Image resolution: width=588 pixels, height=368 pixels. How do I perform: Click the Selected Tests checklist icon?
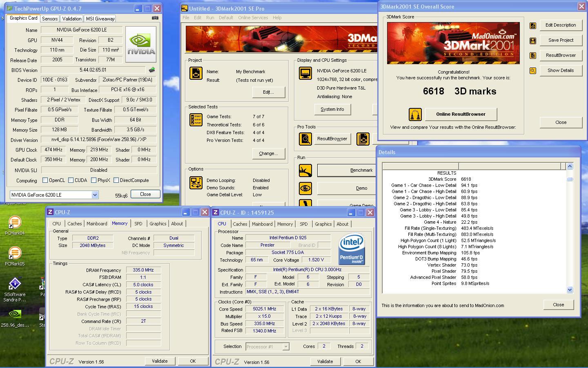pos(196,120)
